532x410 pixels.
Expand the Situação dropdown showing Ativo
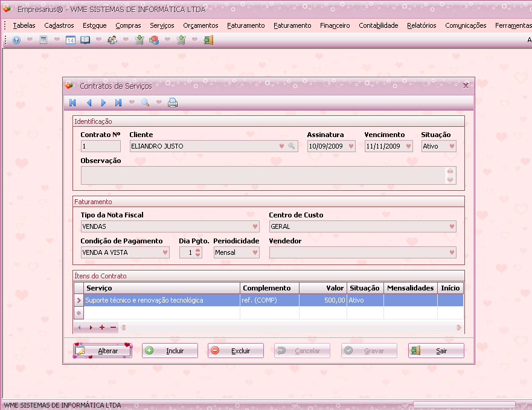[452, 146]
